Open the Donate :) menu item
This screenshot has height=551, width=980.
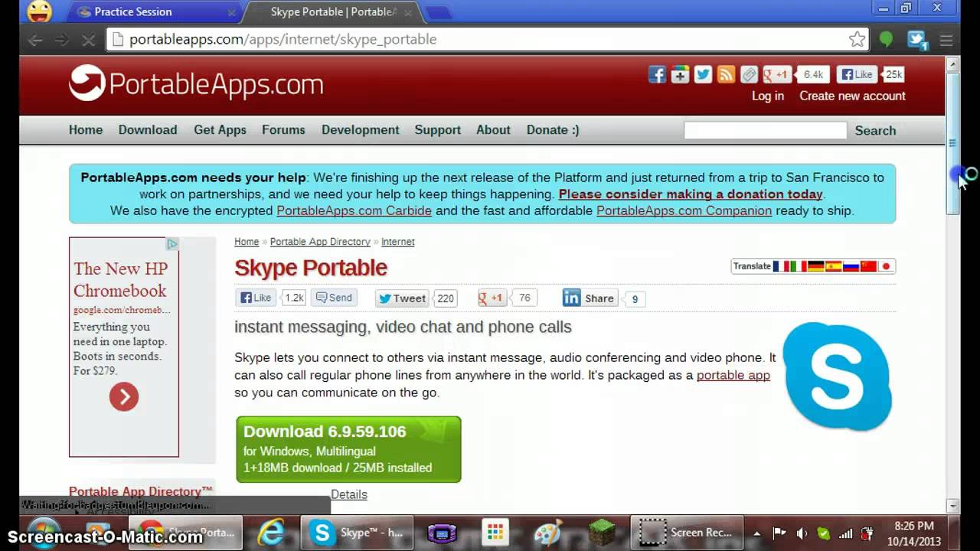coord(553,130)
